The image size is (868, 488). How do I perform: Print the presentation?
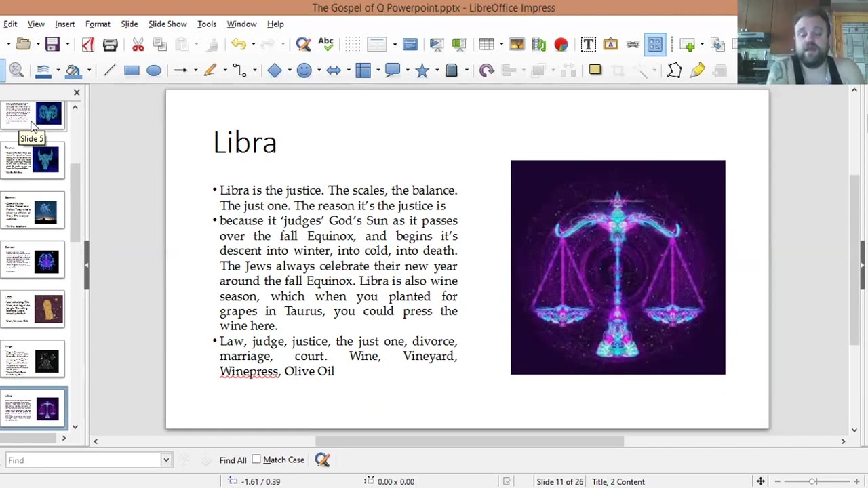pyautogui.click(x=111, y=45)
